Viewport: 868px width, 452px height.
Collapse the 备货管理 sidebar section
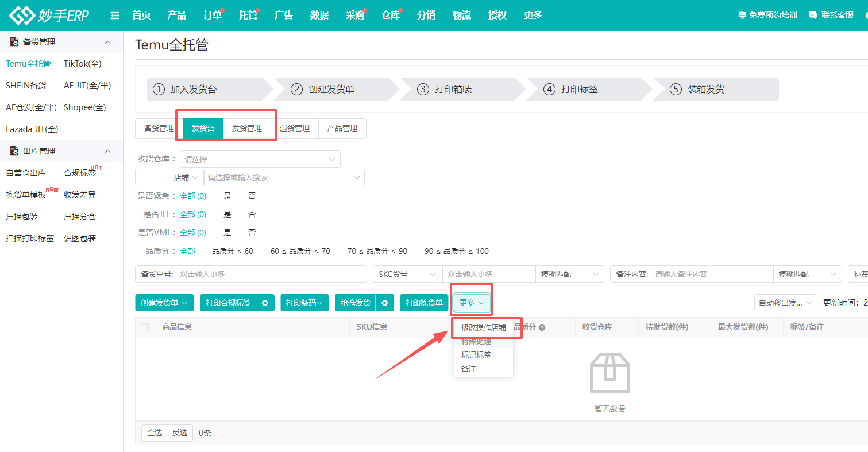click(107, 41)
